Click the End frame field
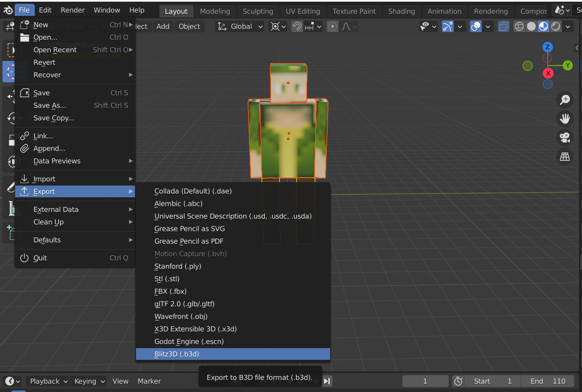 pyautogui.click(x=548, y=381)
